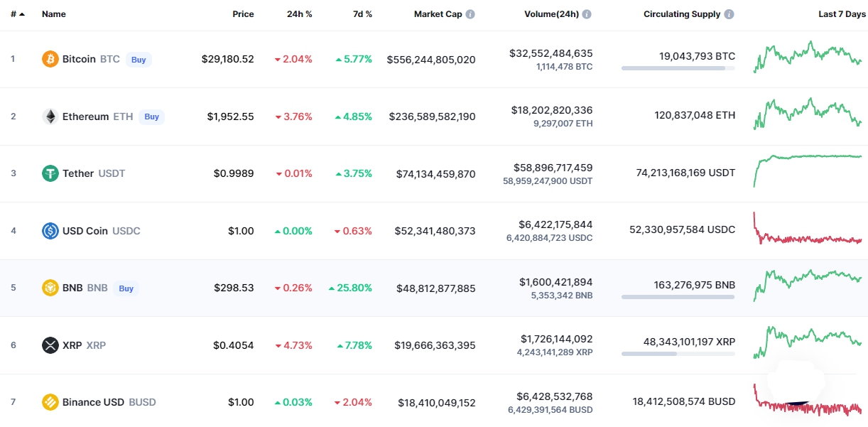Screen dimensions: 868x427
Task: Open the Market Cap info icon
Action: tap(470, 14)
